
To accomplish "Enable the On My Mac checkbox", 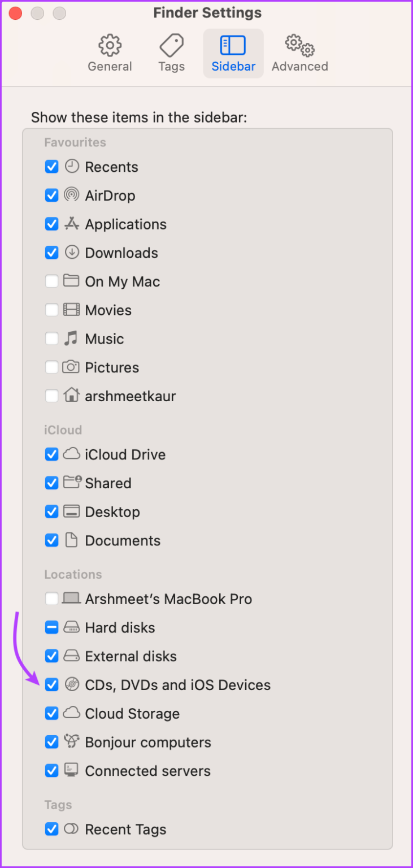I will point(51,281).
